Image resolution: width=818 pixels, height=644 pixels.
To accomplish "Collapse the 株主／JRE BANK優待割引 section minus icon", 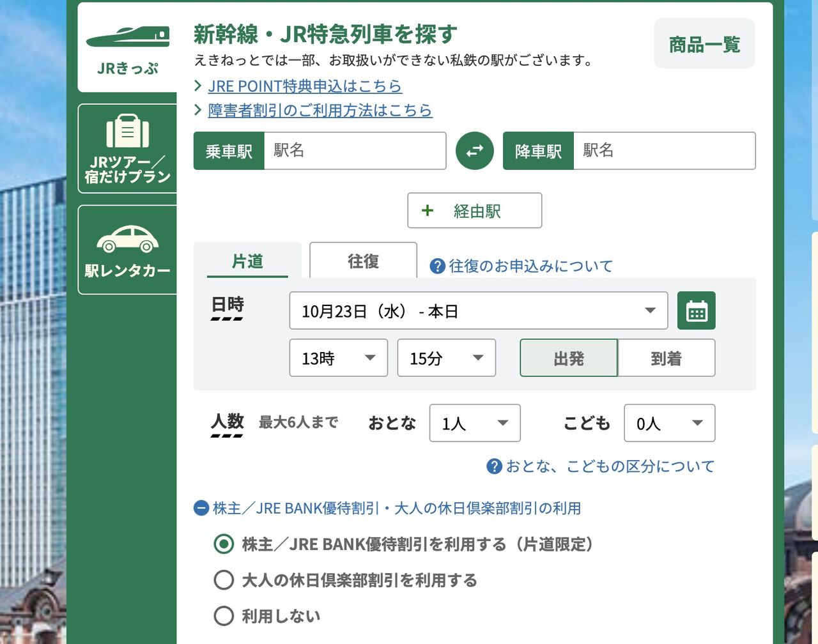I will tap(201, 509).
